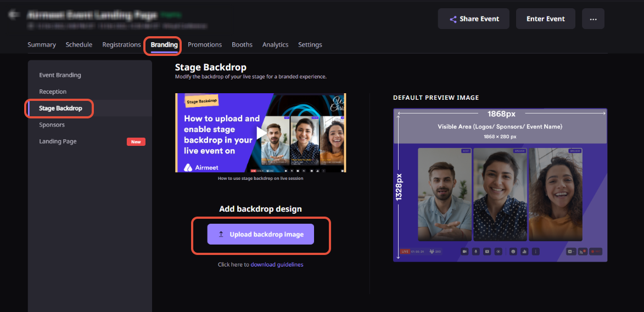
Task: Play the stage backdrop tutorial video
Action: (261, 133)
